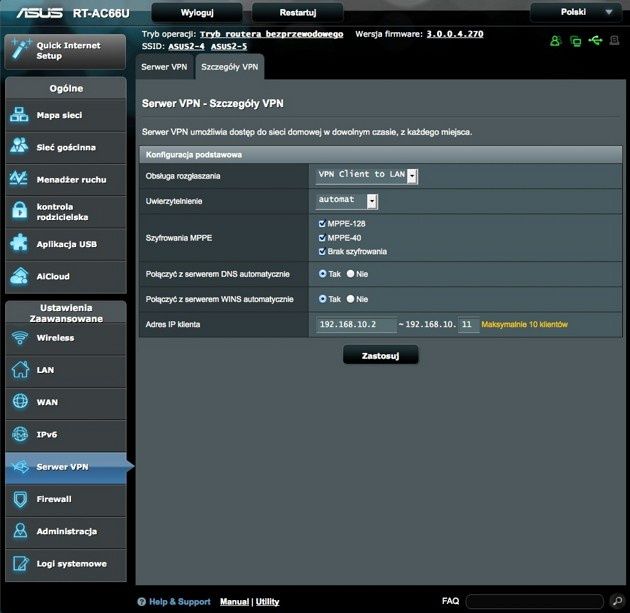The image size is (630, 613).
Task: Toggle the MPPE-128 checkbox
Action: 322,223
